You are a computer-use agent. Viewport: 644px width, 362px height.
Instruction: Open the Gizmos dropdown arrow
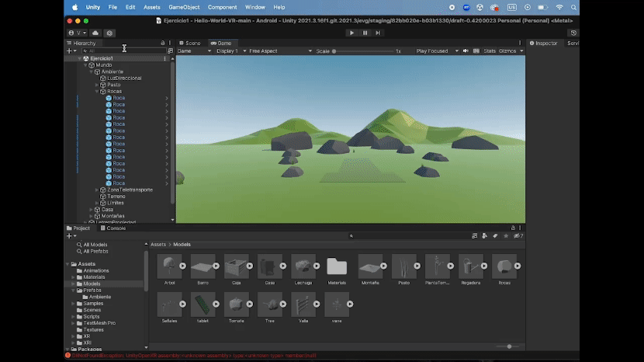click(521, 51)
